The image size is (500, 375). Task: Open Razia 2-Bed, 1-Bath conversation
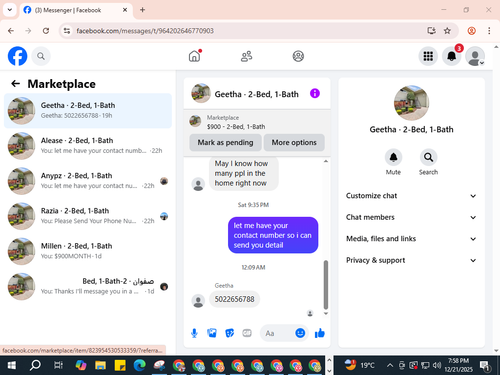pos(88,216)
